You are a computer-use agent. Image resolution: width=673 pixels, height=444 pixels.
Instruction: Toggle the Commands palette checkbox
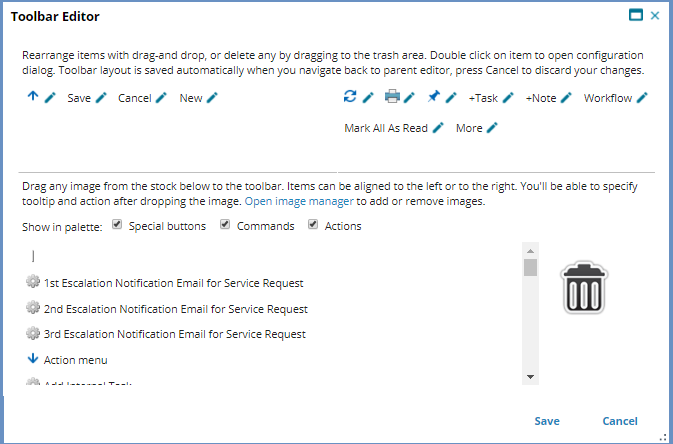225,225
